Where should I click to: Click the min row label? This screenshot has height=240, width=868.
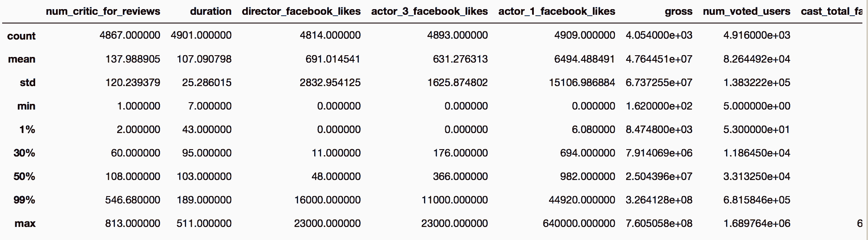coord(26,107)
